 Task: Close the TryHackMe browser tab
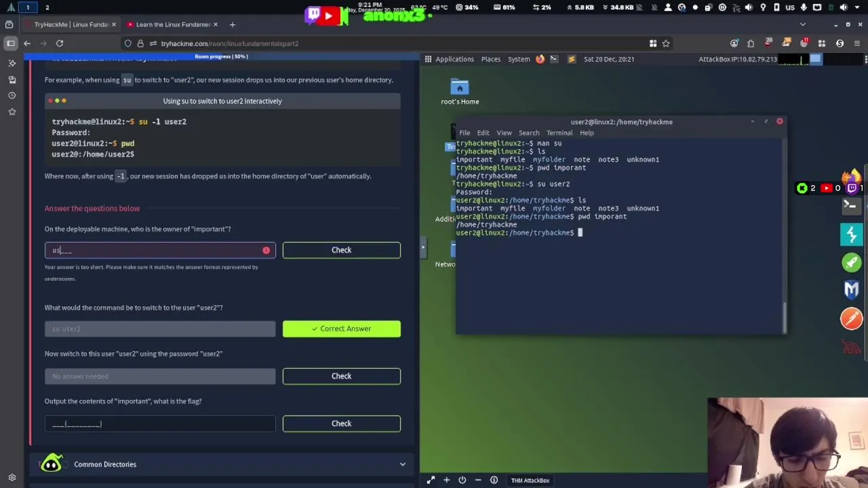[113, 24]
